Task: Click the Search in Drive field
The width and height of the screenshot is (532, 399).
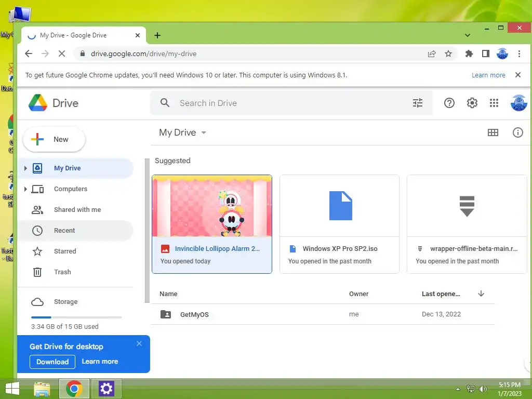Action: 291,103
